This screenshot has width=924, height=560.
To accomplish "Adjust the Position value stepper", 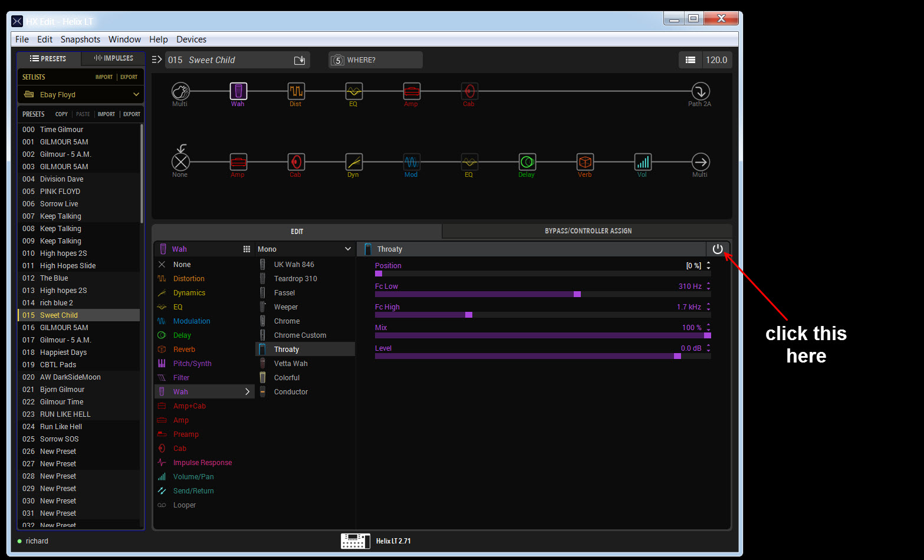I will [x=708, y=266].
